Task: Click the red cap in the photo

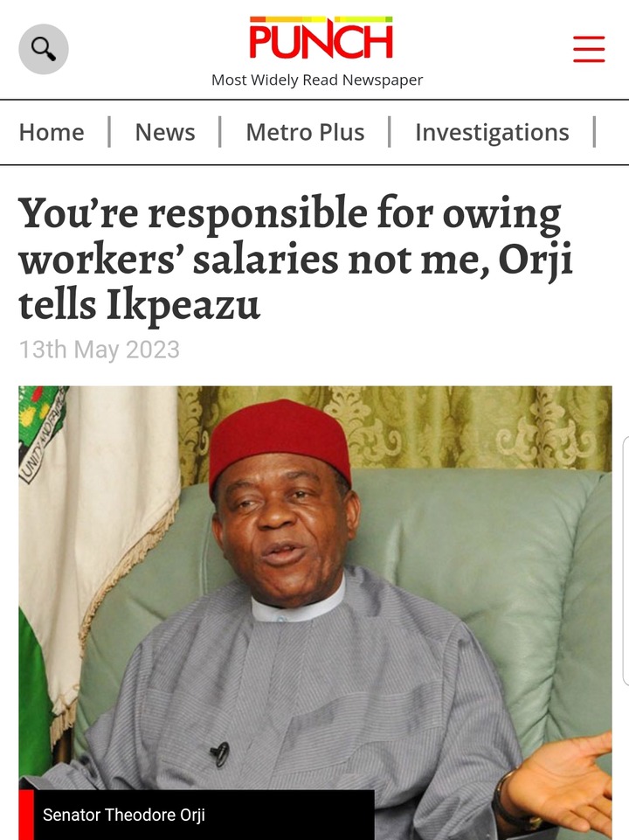Action: (x=279, y=442)
